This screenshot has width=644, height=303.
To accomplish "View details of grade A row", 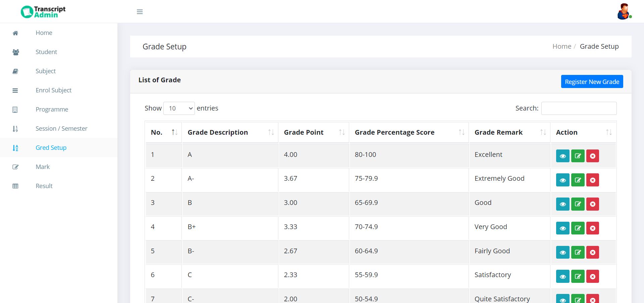I will (x=562, y=156).
